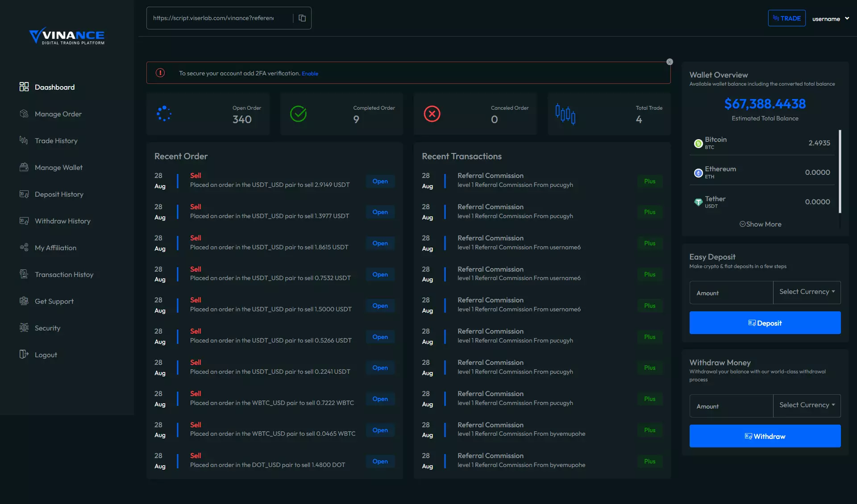
Task: Open Easy Deposit Select Currency dropdown
Action: (x=807, y=292)
